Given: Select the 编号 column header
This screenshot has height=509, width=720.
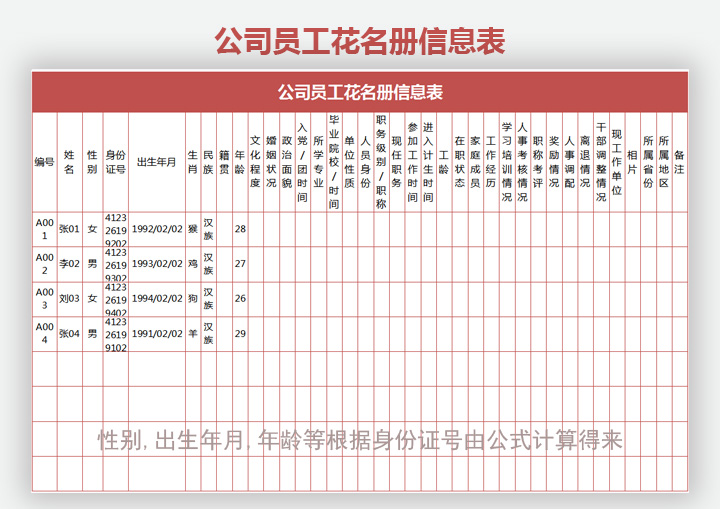Looking at the screenshot, I should 45,162.
